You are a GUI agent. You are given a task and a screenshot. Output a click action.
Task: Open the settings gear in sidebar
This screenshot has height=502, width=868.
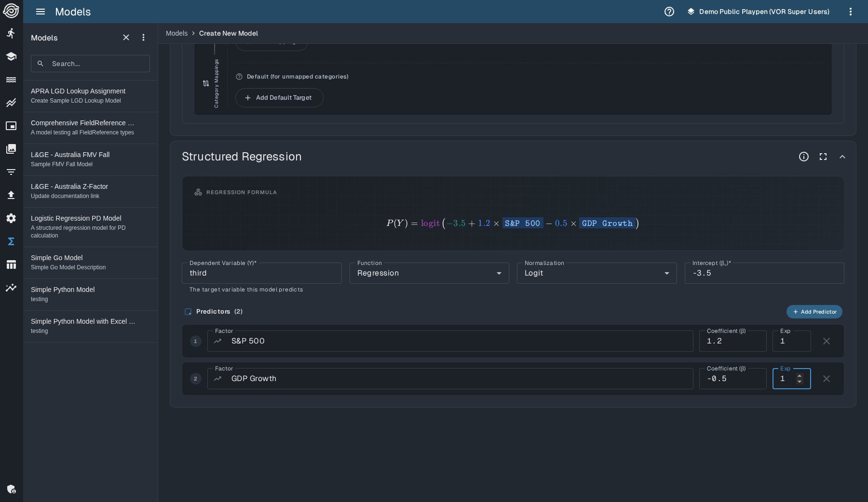(x=11, y=218)
